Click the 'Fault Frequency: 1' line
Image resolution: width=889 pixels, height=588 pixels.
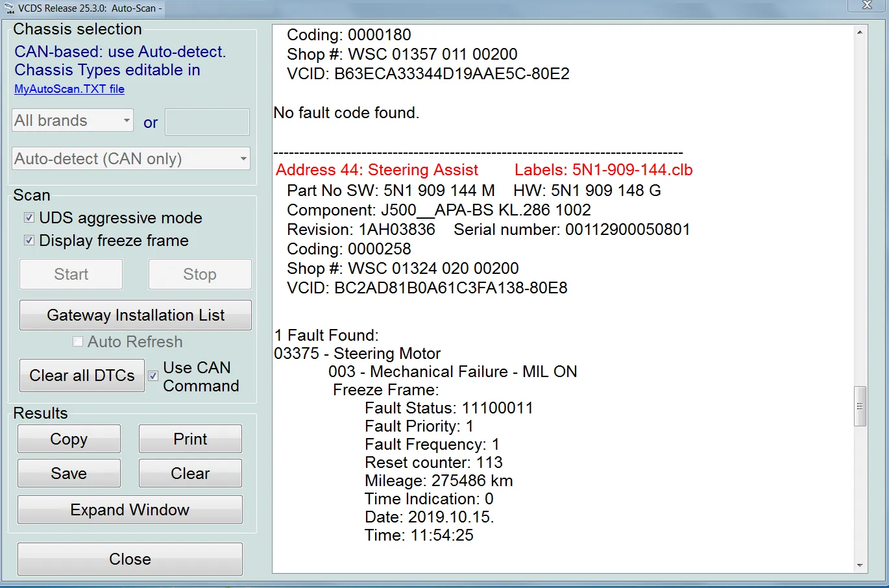point(432,445)
